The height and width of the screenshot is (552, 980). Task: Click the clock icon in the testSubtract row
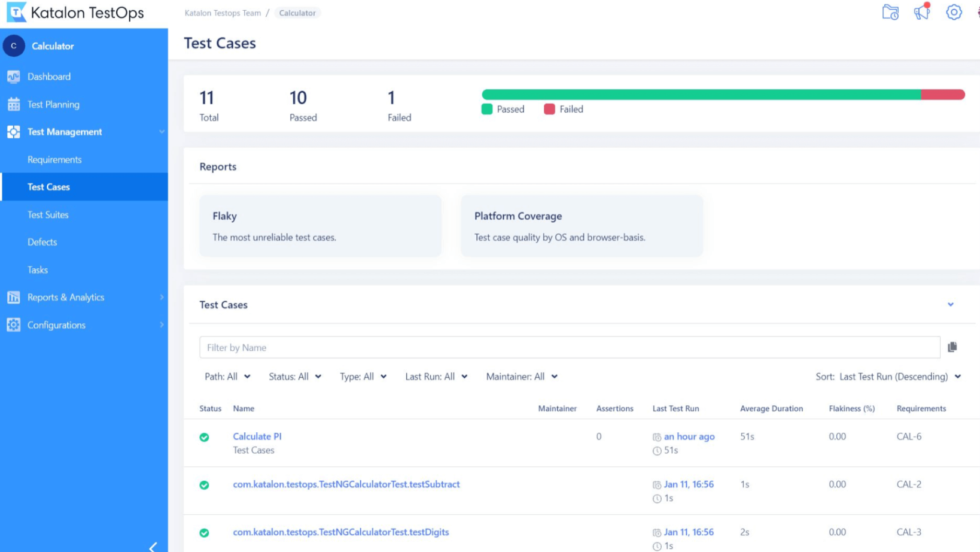[657, 499]
